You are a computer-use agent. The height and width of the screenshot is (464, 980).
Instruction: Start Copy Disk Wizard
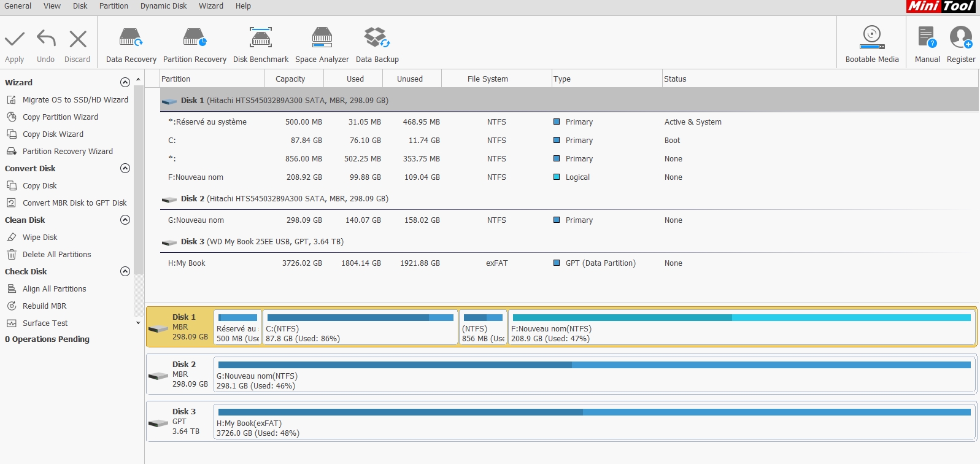tap(53, 134)
